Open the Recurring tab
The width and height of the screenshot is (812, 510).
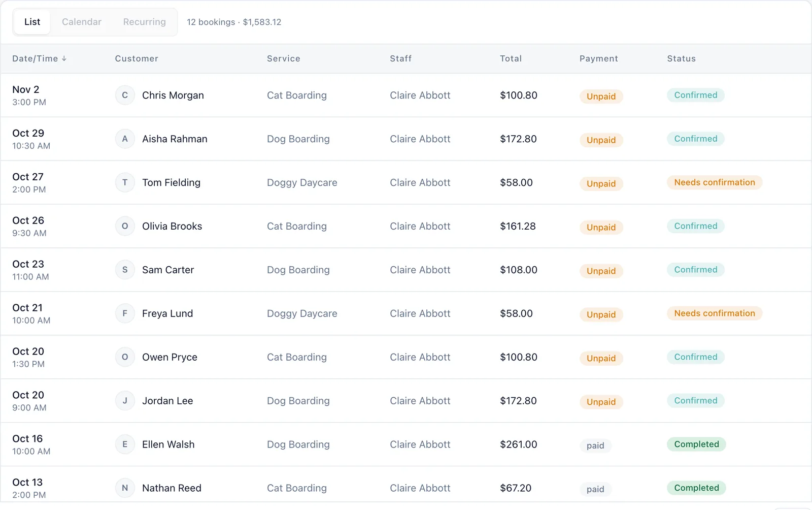(x=144, y=22)
